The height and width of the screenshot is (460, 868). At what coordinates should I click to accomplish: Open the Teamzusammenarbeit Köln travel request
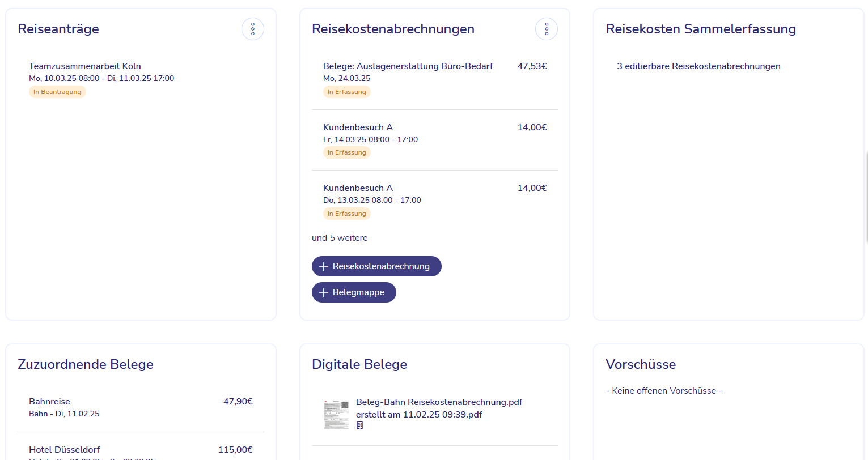point(141,78)
